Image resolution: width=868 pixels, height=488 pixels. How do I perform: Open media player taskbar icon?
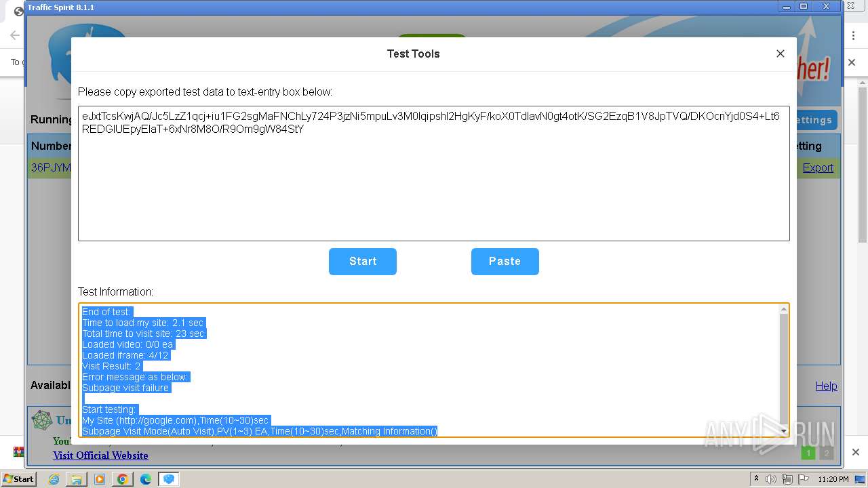coord(100,479)
